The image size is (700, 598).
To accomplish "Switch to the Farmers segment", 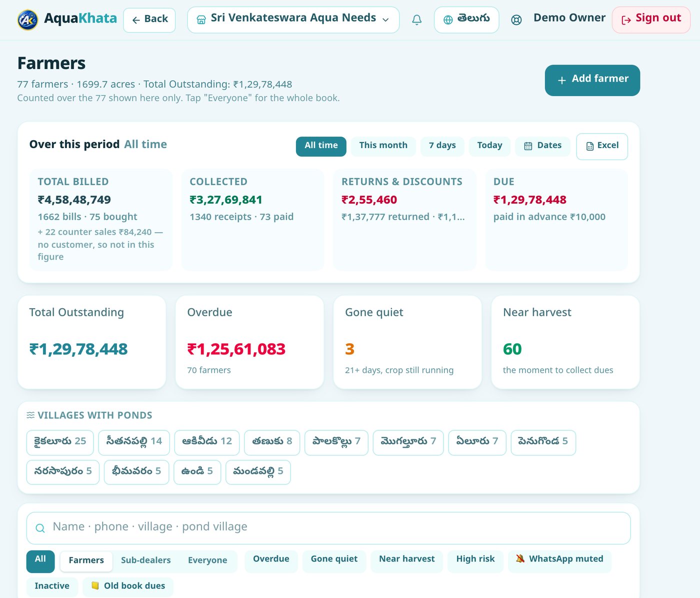I will pyautogui.click(x=86, y=561).
